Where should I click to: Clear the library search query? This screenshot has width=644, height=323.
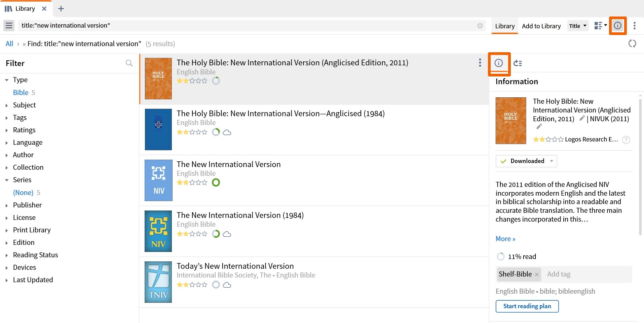click(x=480, y=26)
